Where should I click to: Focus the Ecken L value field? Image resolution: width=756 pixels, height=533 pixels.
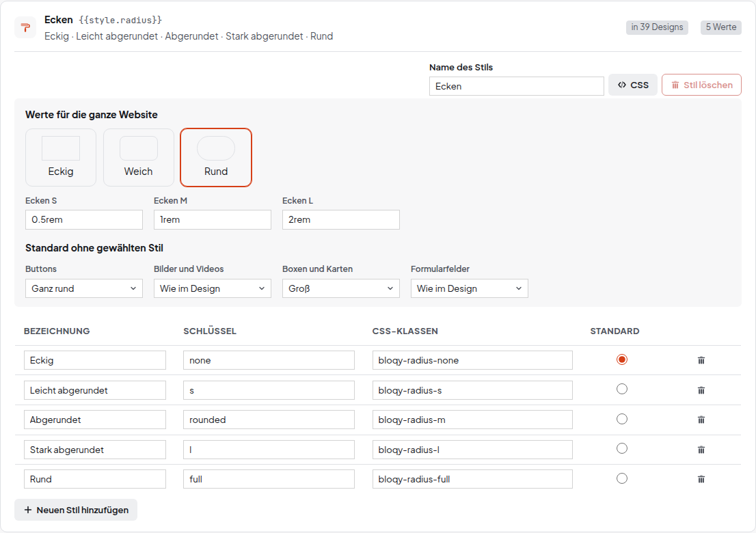(341, 219)
